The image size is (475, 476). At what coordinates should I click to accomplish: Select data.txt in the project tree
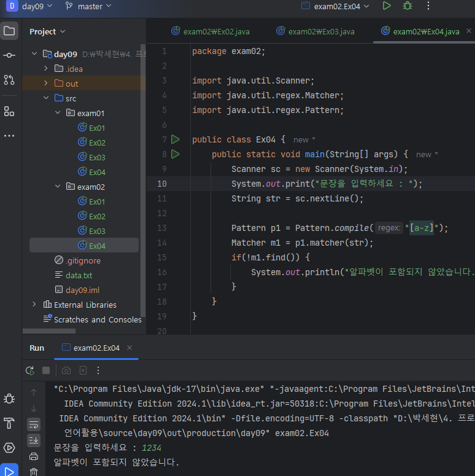tap(79, 275)
